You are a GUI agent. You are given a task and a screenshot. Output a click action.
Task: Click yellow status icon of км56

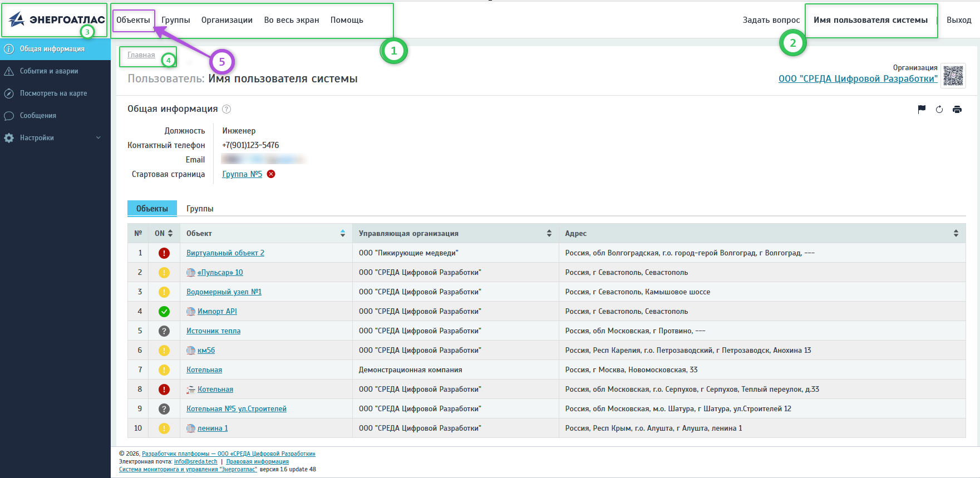(164, 351)
